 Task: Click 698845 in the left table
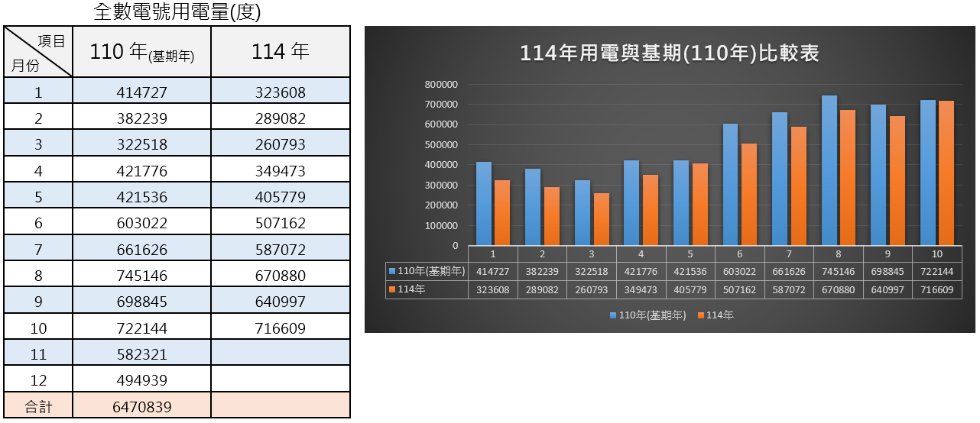pyautogui.click(x=142, y=302)
